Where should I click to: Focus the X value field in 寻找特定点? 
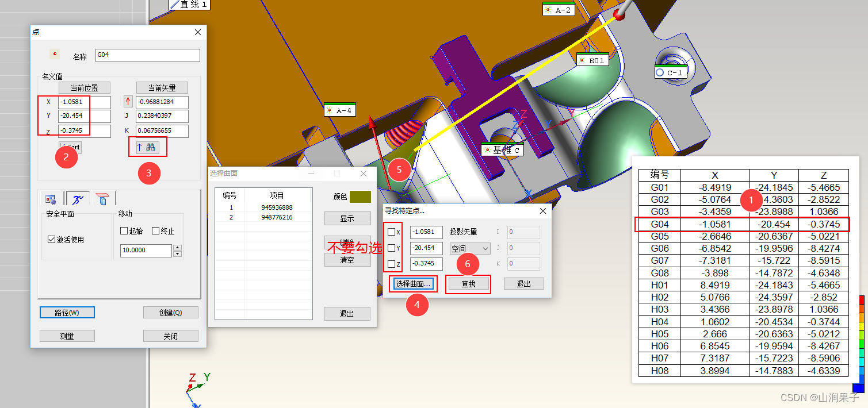[426, 232]
